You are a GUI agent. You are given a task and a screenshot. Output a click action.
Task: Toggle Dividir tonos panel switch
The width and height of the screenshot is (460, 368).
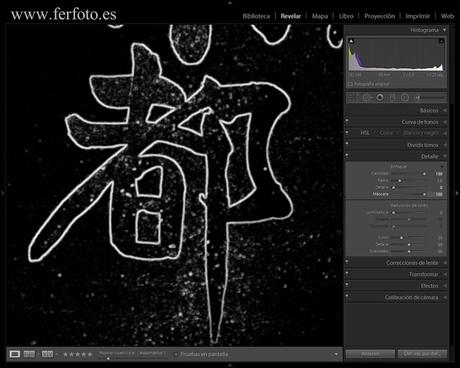tap(347, 144)
